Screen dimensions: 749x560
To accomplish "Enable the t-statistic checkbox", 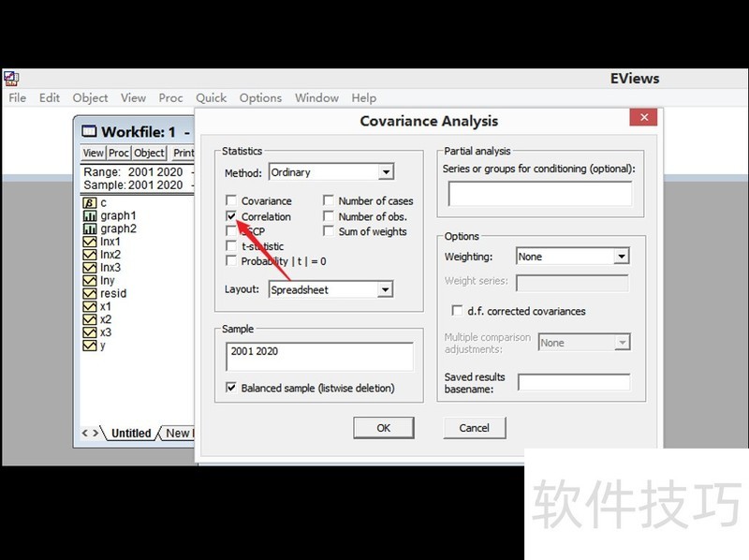I will click(x=231, y=246).
